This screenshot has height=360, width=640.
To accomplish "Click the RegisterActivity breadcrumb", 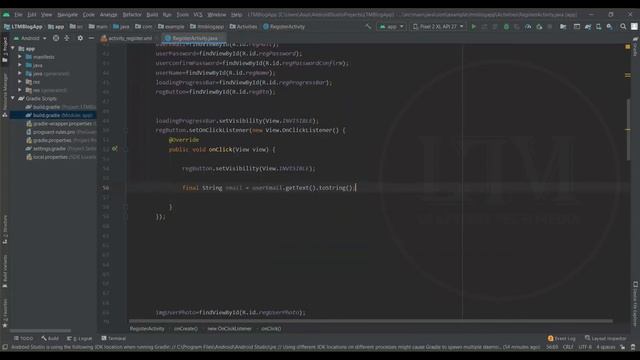I will click(x=284, y=27).
